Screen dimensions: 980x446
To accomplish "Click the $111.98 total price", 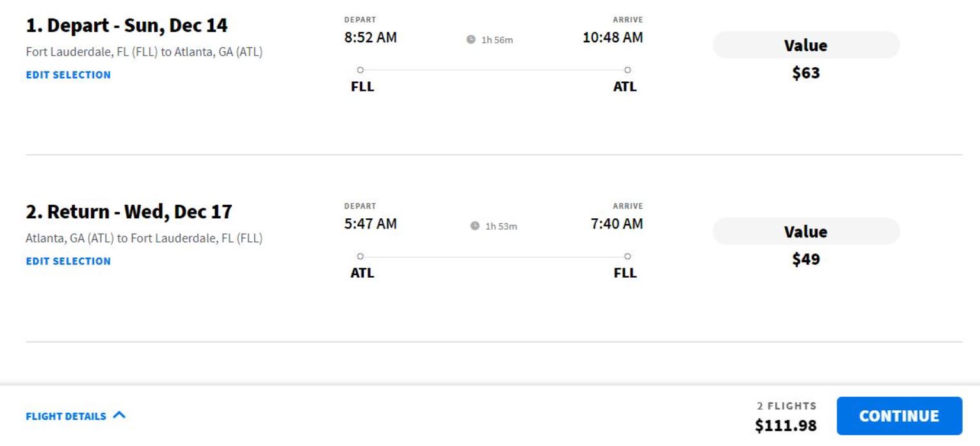I will pyautogui.click(x=785, y=426).
